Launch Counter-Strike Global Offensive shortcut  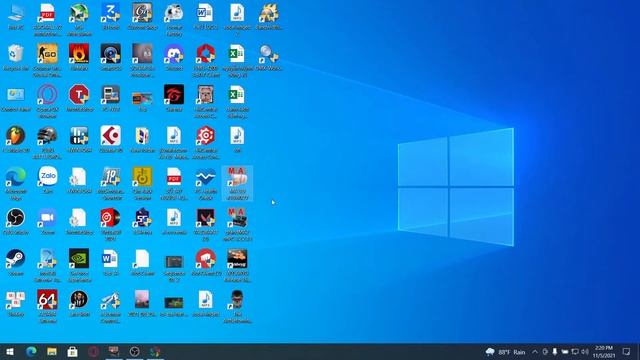(x=47, y=60)
